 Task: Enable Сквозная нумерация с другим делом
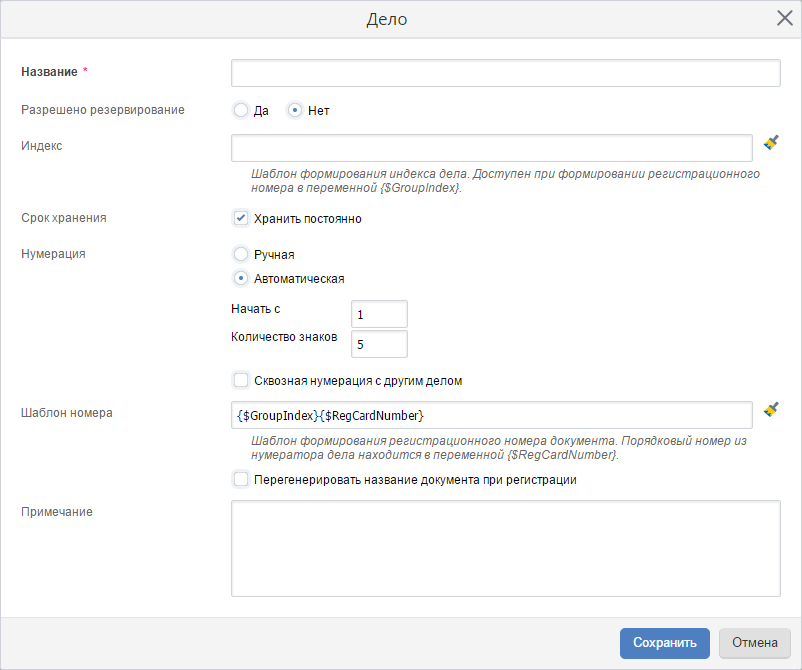(x=241, y=380)
